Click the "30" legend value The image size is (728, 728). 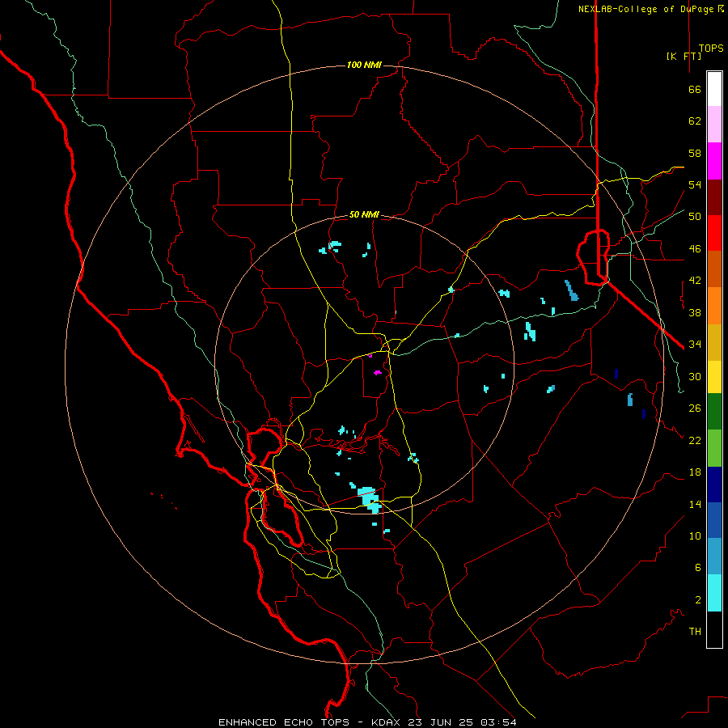[695, 376]
